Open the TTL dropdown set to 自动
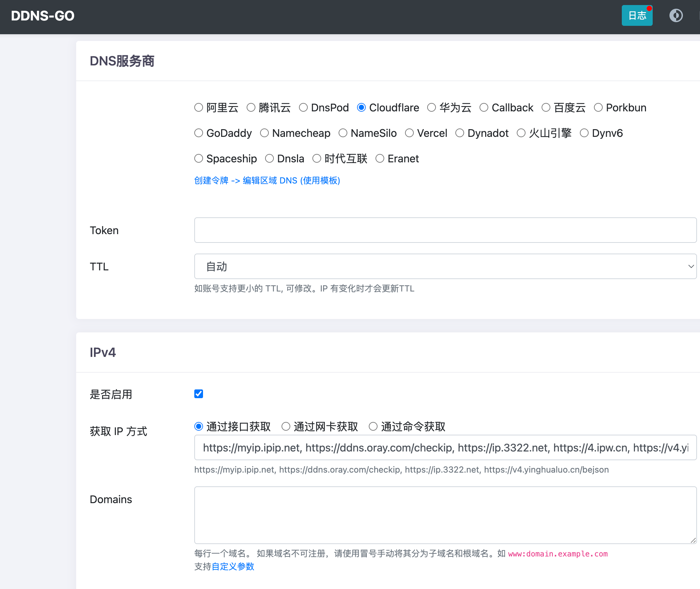The height and width of the screenshot is (589, 700). (445, 266)
